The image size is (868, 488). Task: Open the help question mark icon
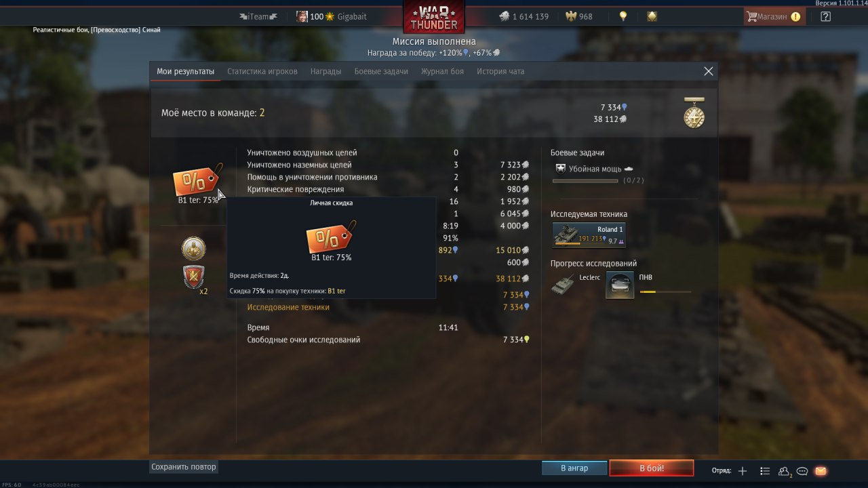(x=825, y=16)
